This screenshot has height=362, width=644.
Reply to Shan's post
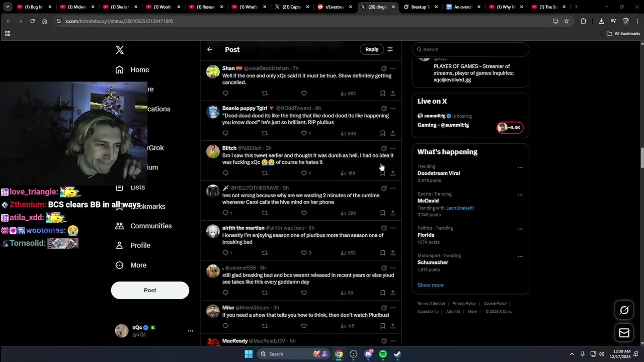click(x=225, y=93)
